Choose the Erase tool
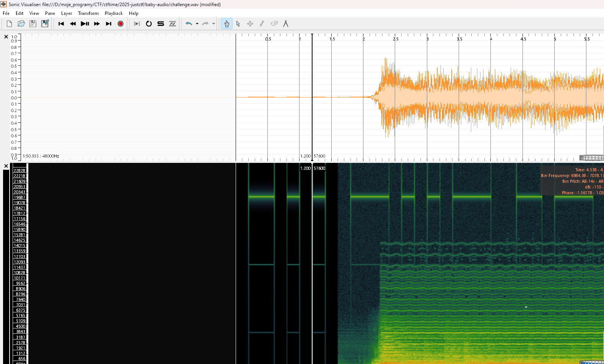 point(274,24)
